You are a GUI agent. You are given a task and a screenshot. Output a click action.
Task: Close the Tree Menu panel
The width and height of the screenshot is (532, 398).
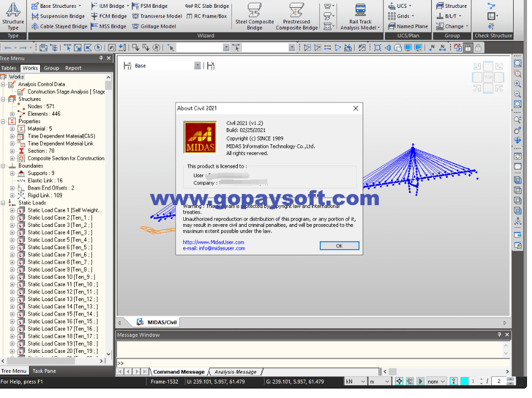click(x=109, y=58)
